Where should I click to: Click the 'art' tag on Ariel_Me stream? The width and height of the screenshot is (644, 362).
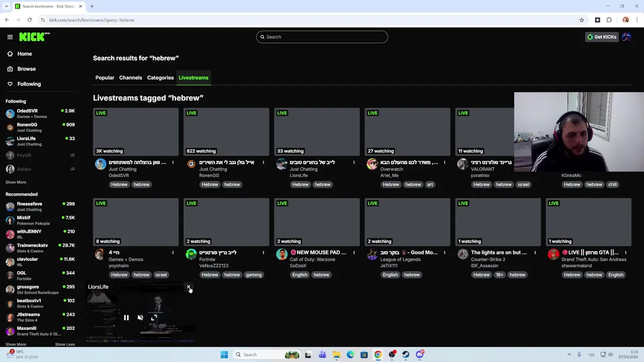[x=430, y=185]
